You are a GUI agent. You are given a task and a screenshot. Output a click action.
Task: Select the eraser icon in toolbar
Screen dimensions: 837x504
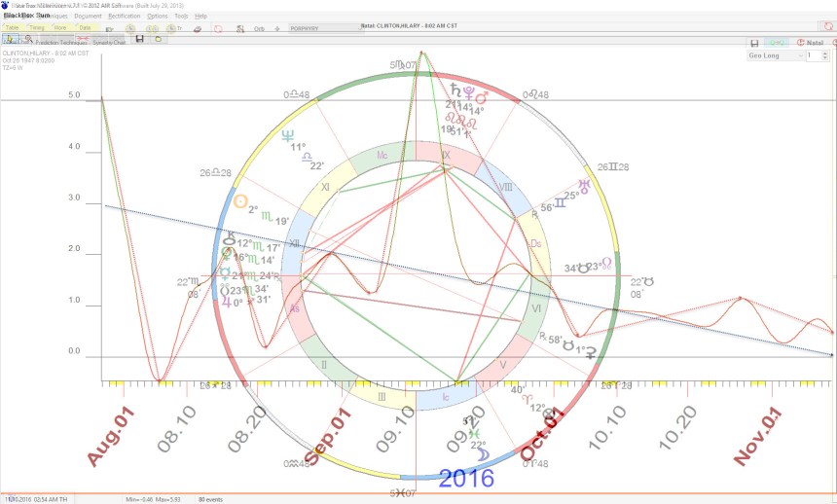click(198, 29)
